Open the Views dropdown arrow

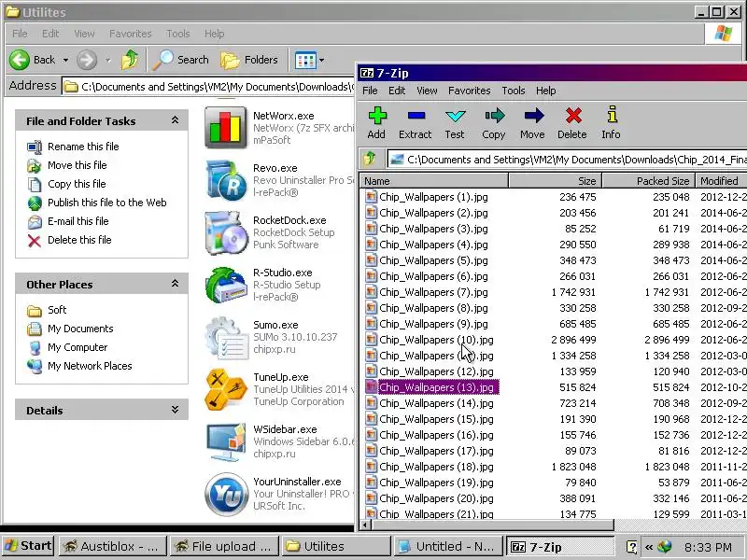point(321,60)
